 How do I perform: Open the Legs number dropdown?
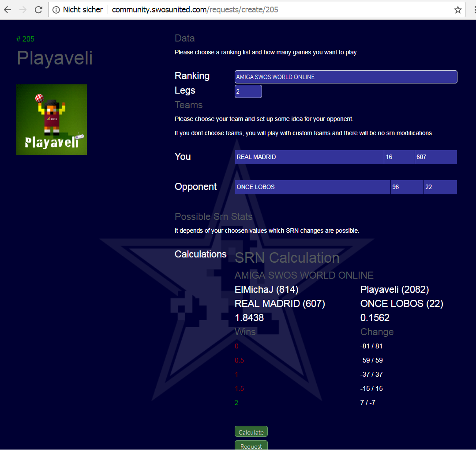(248, 91)
